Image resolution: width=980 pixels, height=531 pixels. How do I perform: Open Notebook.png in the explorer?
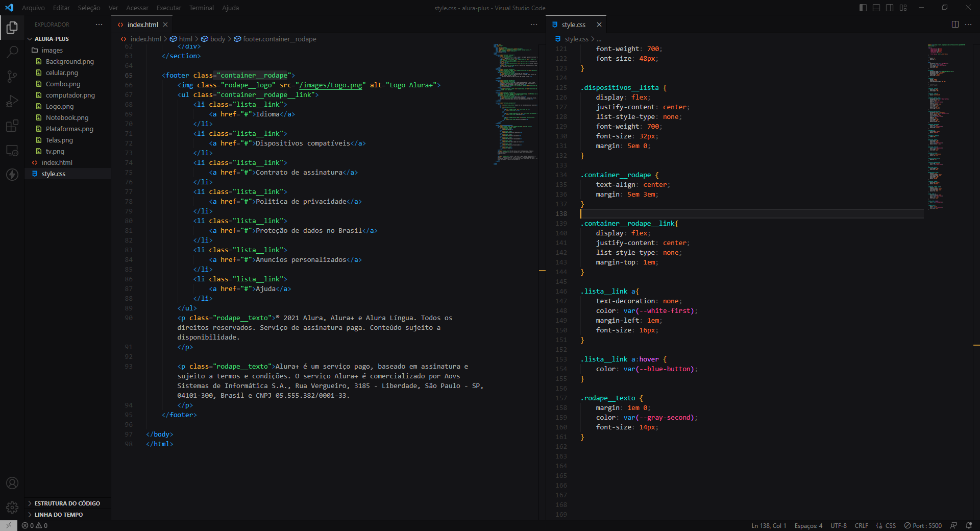point(68,117)
